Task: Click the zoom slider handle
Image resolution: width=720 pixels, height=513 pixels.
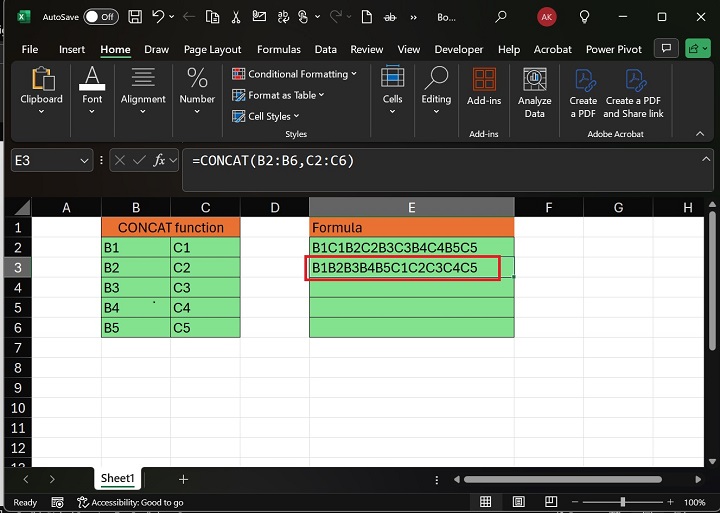Action: pos(623,502)
